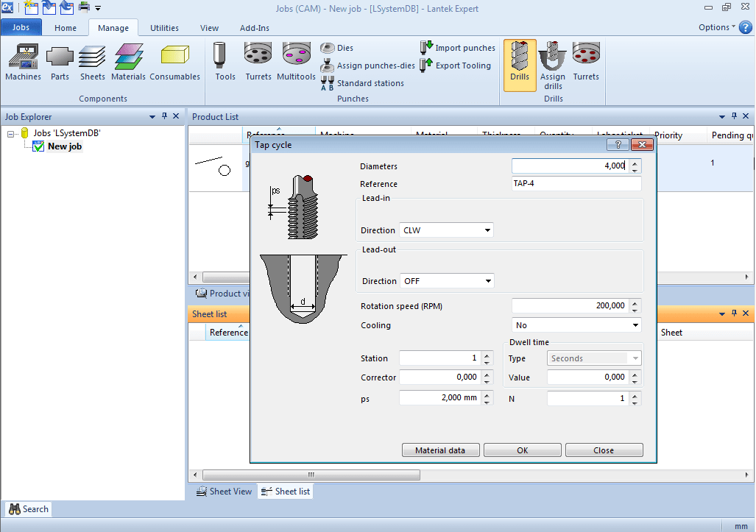Click OK in Tap cycle dialog

click(522, 450)
